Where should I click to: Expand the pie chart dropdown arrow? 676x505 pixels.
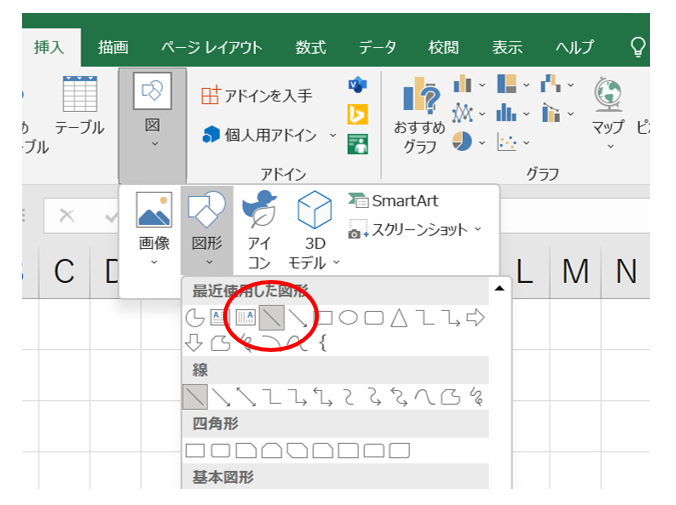pyautogui.click(x=482, y=143)
